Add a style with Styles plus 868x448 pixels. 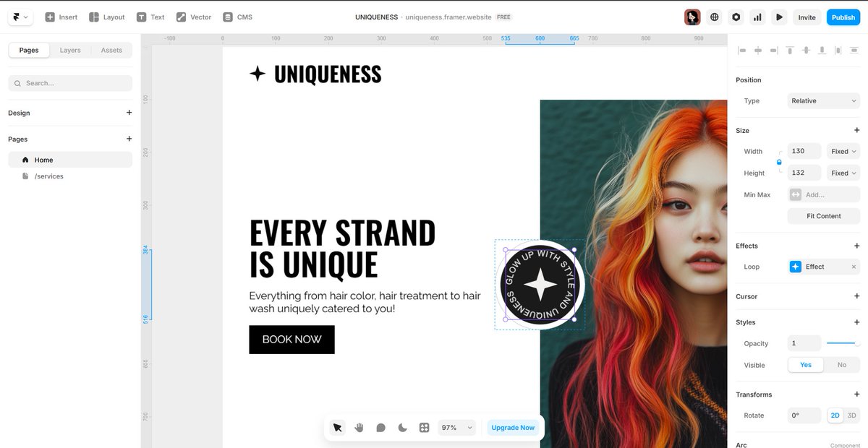(x=857, y=322)
